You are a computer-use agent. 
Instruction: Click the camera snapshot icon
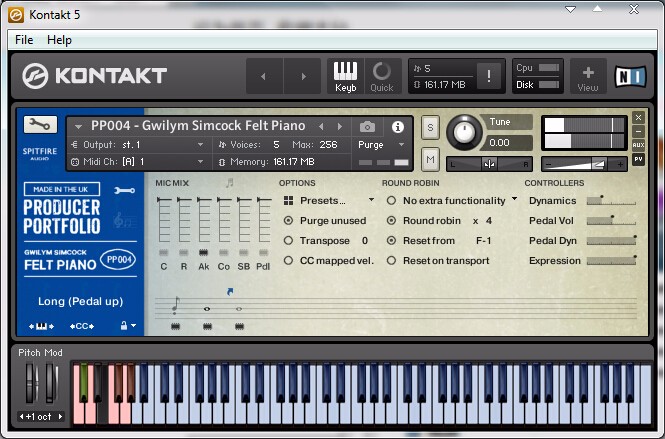pyautogui.click(x=367, y=126)
